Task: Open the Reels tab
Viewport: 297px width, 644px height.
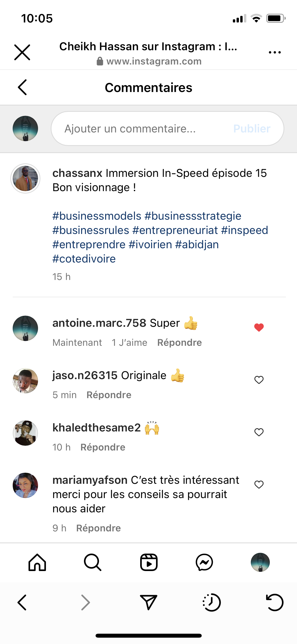Action: (x=149, y=562)
